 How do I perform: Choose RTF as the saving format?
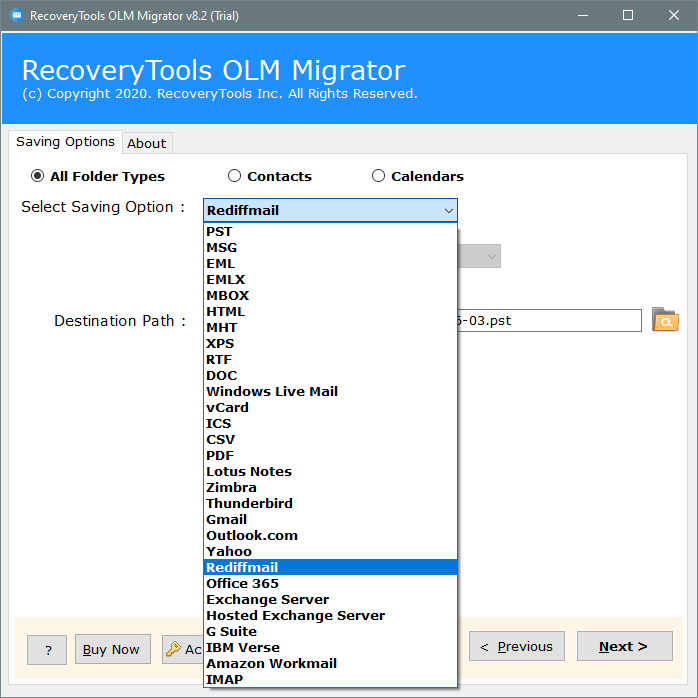click(x=330, y=360)
